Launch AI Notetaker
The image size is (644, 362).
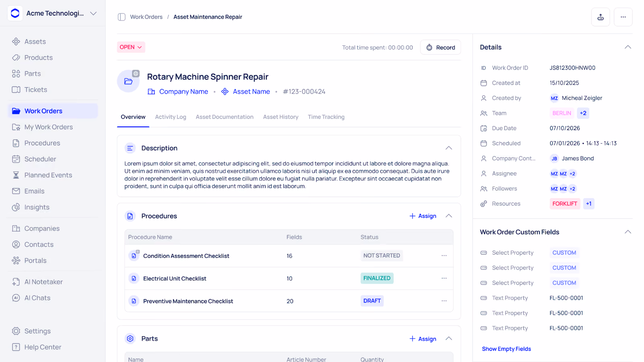(x=53, y=282)
